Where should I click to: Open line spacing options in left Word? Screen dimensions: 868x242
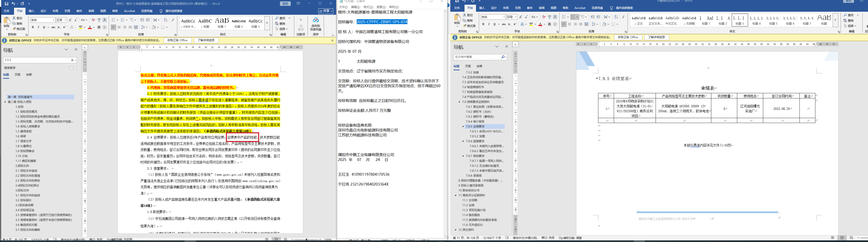144,27
